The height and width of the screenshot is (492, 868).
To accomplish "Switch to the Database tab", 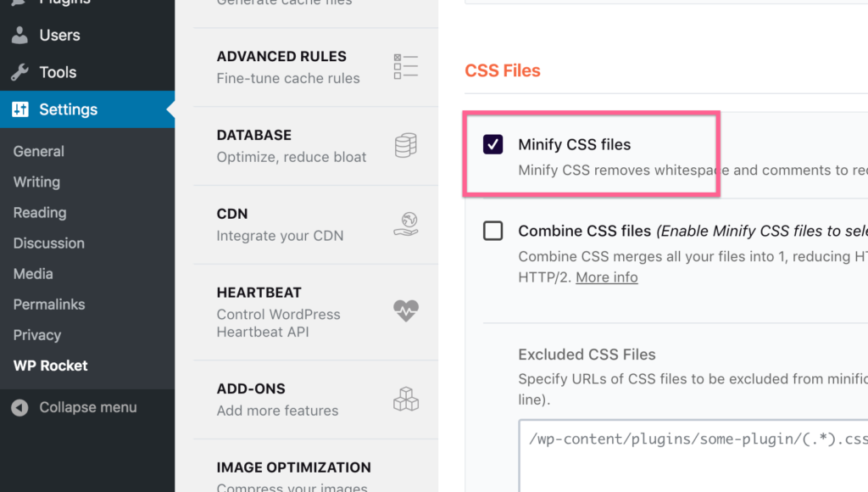I will point(254,136).
